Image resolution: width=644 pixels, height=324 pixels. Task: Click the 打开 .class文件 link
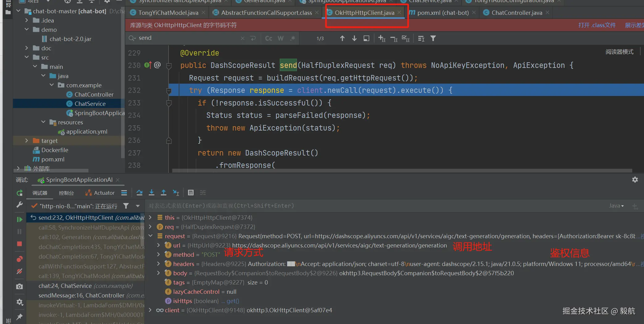[x=597, y=25]
